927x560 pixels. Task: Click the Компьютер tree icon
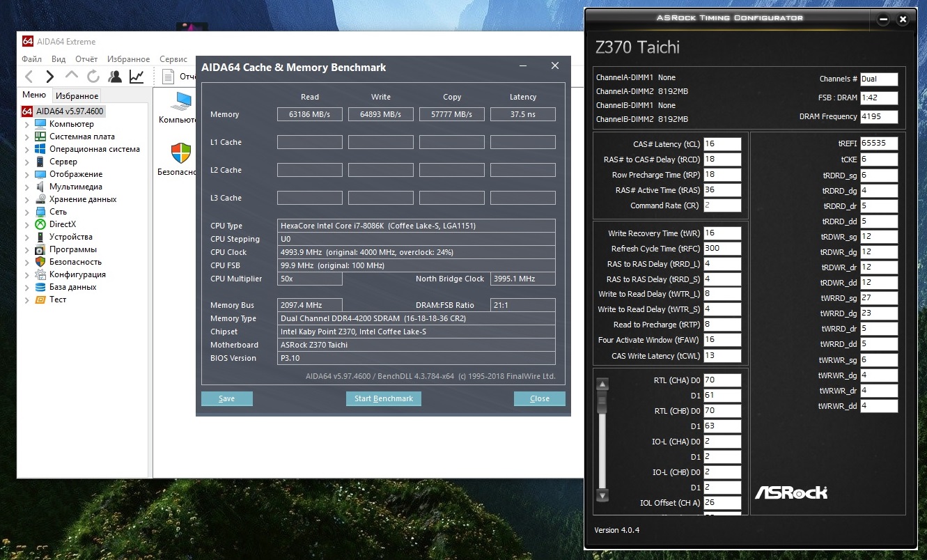40,124
